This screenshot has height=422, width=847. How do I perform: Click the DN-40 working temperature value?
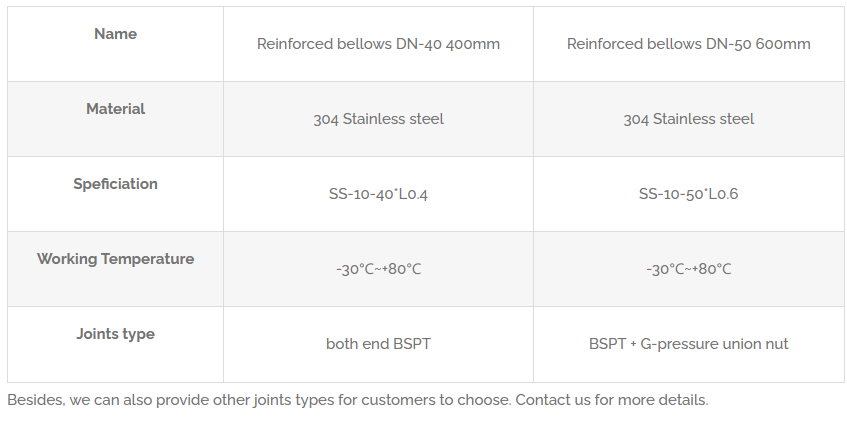pyautogui.click(x=378, y=269)
